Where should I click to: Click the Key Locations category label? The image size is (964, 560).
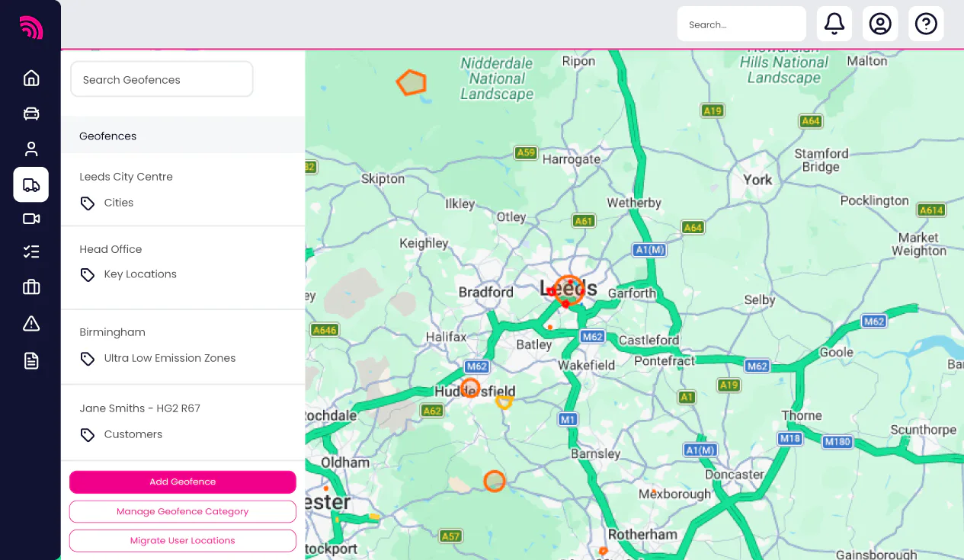(x=140, y=274)
